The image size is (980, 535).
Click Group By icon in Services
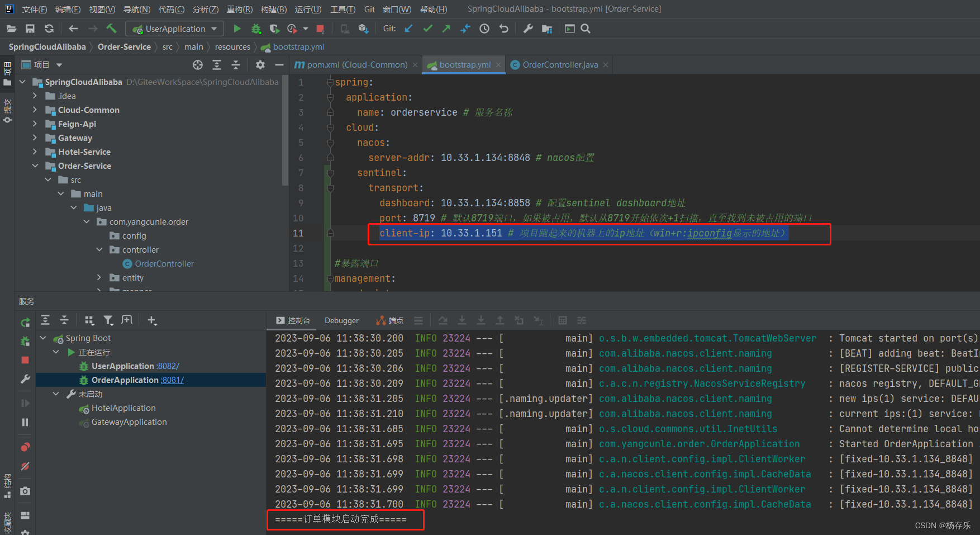click(x=89, y=320)
